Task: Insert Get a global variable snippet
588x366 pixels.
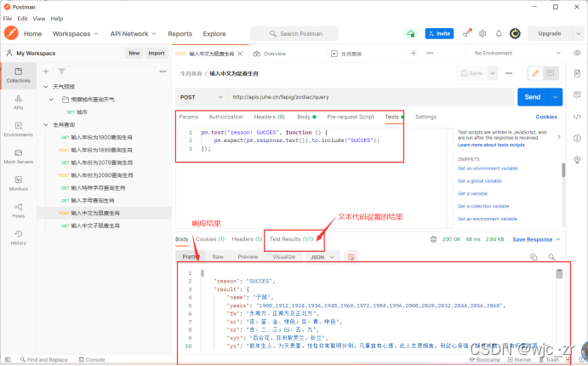Action: pos(480,181)
